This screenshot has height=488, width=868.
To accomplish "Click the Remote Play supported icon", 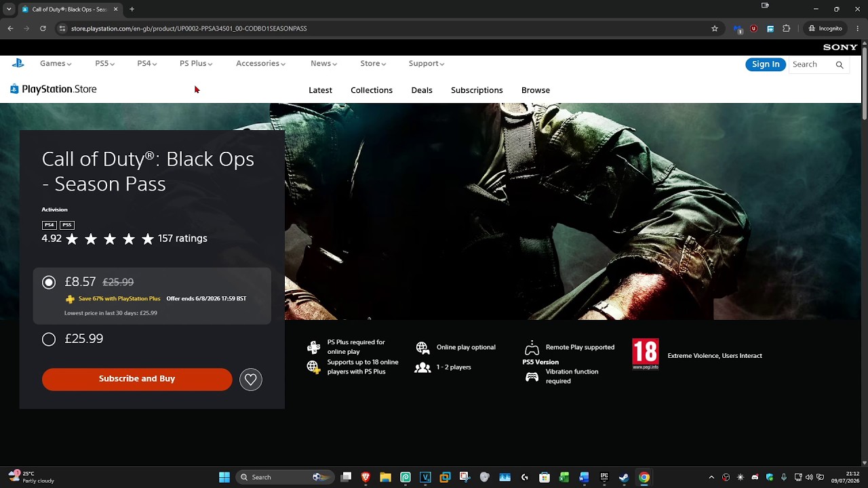I will pos(532,348).
